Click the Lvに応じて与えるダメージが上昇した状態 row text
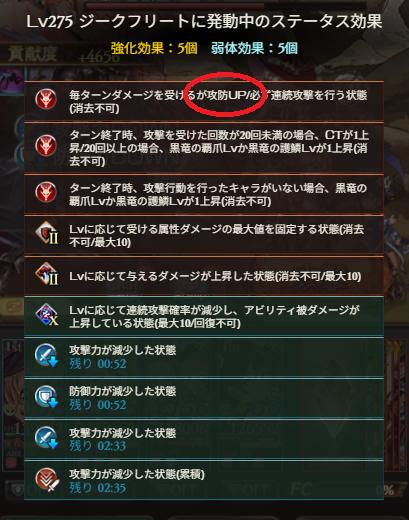The width and height of the screenshot is (409, 520). tap(215, 276)
